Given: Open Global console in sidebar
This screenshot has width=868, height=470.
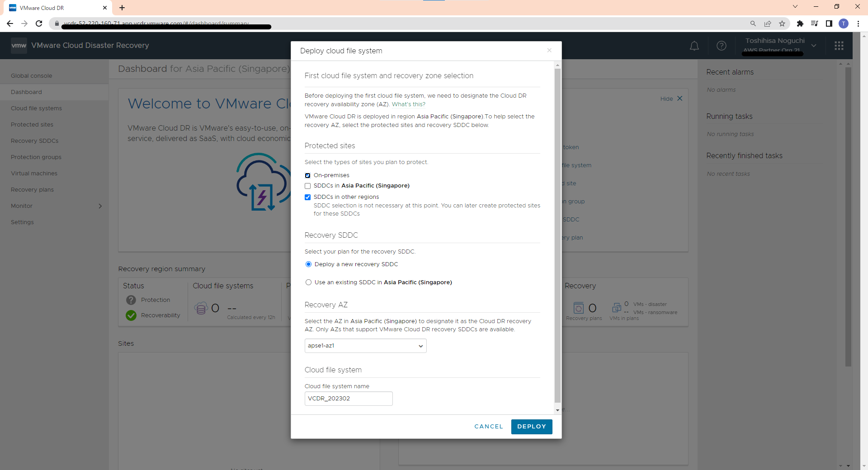Looking at the screenshot, I should tap(32, 76).
